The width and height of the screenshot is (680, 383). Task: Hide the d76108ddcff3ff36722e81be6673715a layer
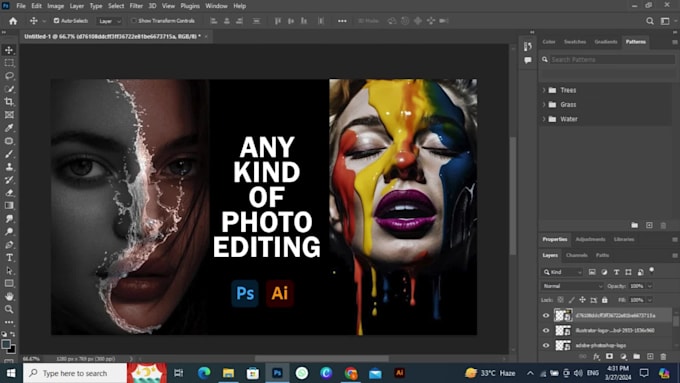click(x=546, y=316)
